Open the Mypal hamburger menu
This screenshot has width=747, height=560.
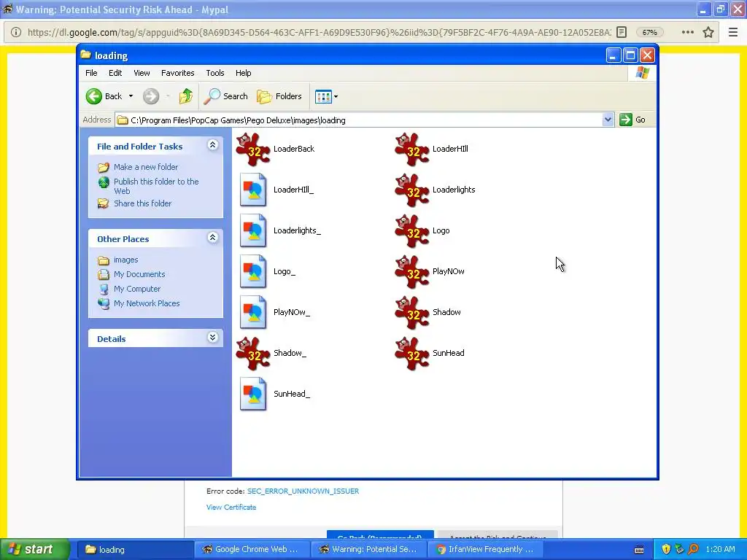click(x=733, y=32)
